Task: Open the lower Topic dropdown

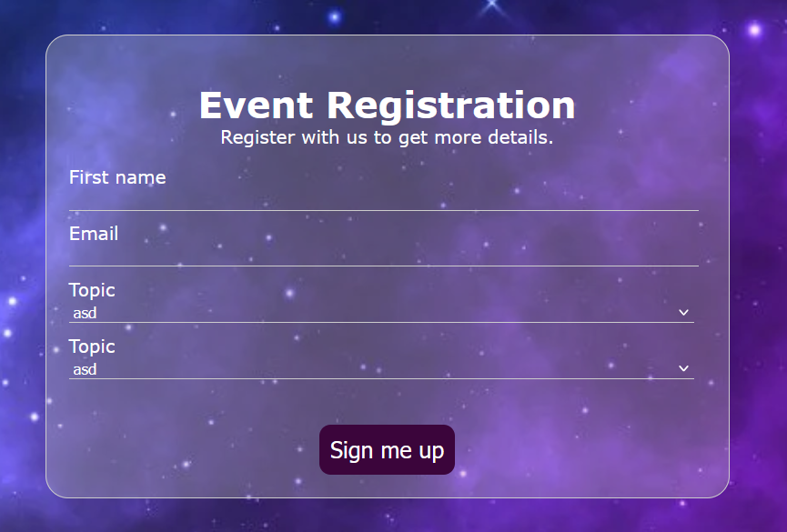Action: coord(381,369)
